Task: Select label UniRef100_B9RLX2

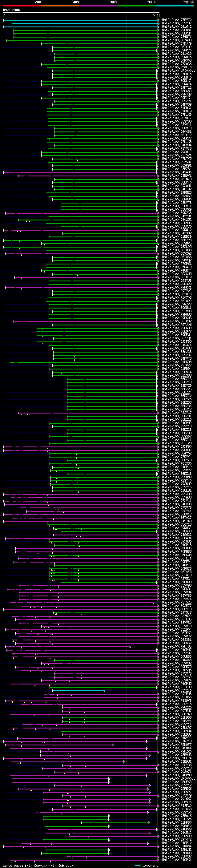Action: tap(177, 81)
